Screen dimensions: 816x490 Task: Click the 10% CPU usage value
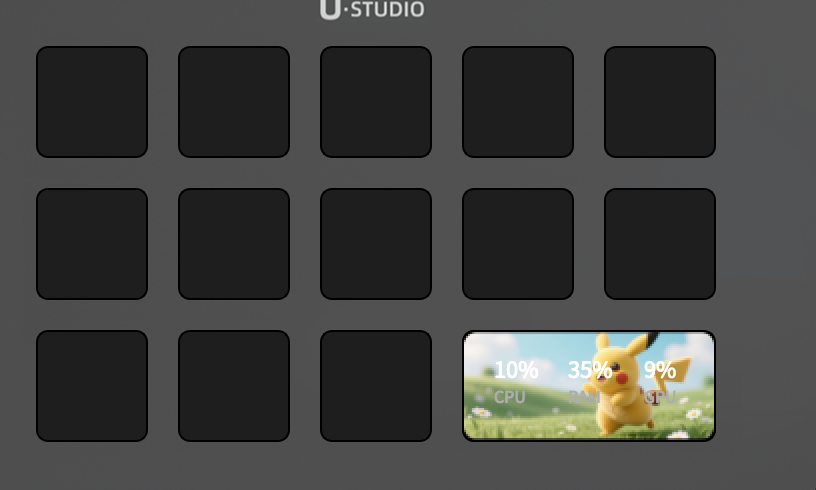pyautogui.click(x=516, y=370)
